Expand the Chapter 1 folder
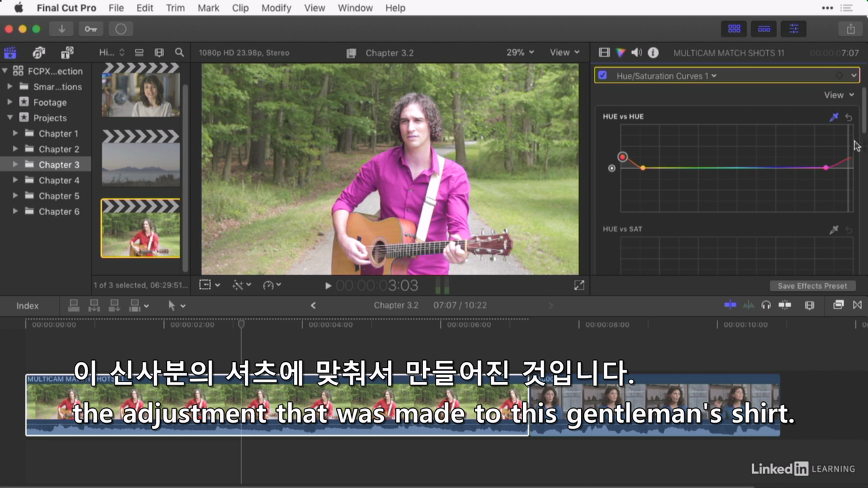The width and height of the screenshot is (868, 488). [16, 134]
